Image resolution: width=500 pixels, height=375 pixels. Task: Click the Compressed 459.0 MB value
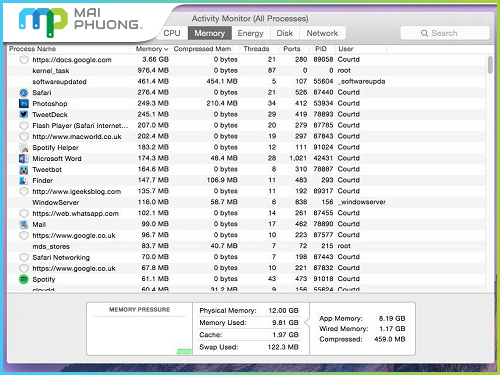[390, 339]
